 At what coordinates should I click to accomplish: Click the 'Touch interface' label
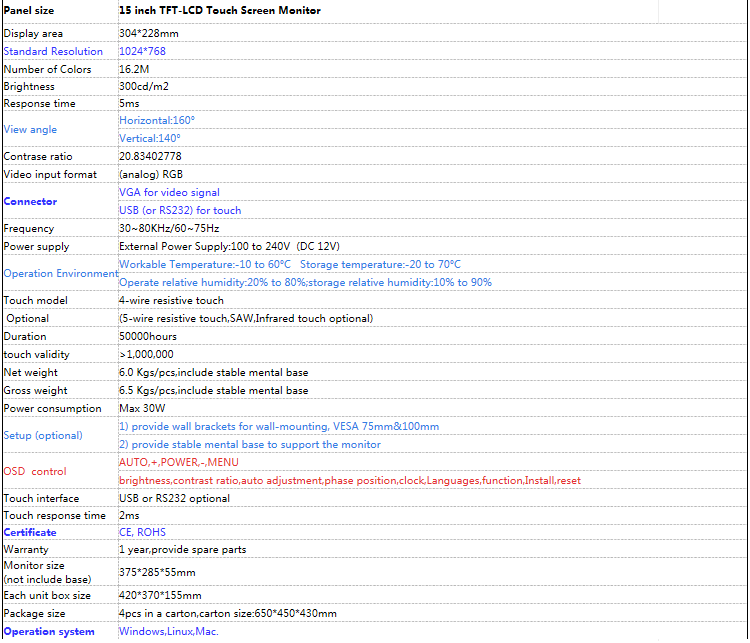click(41, 499)
